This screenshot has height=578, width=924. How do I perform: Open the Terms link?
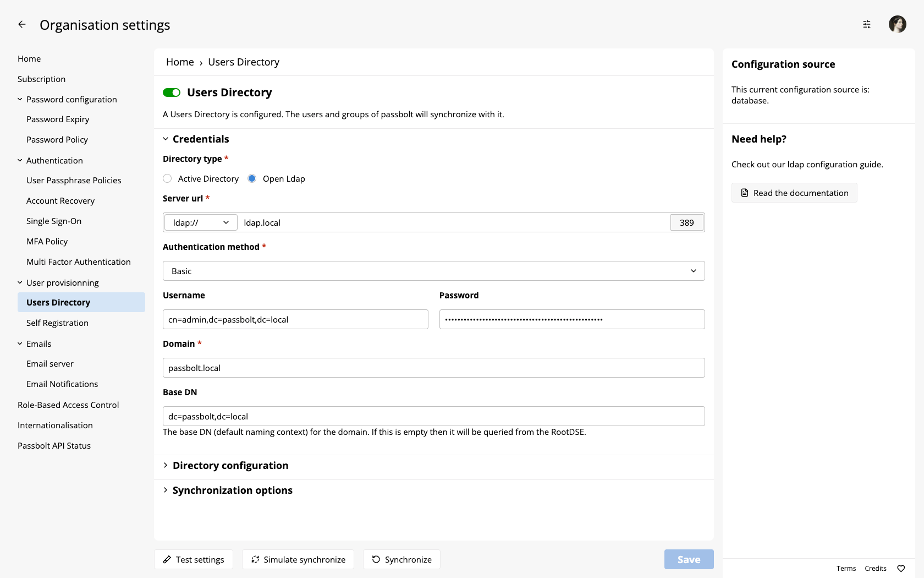(x=846, y=569)
